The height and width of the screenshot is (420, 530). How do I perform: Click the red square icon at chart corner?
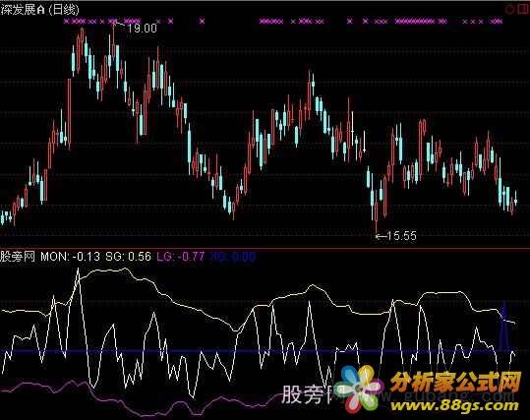tap(522, 9)
